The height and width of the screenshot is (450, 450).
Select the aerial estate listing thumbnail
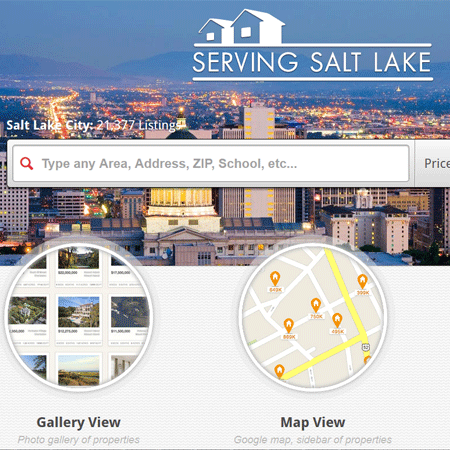[27, 310]
